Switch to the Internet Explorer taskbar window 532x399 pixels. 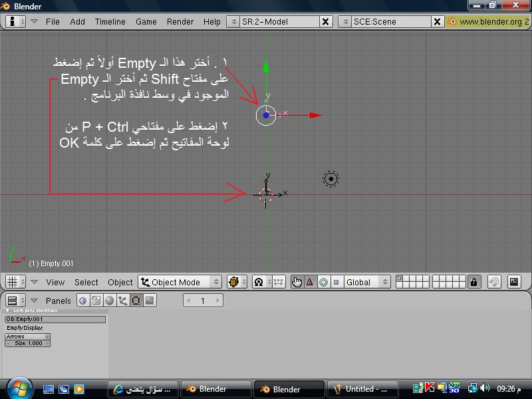pos(143,389)
